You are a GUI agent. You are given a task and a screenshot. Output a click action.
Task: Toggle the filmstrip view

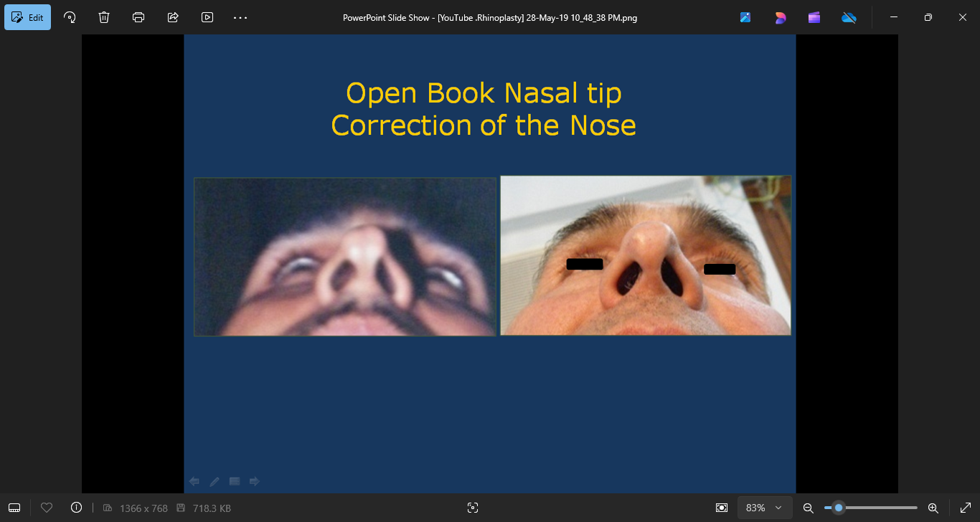coord(14,508)
